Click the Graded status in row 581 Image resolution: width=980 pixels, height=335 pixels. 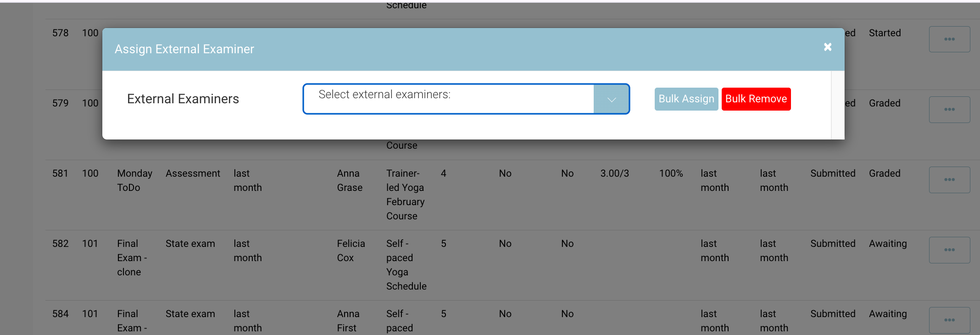pos(884,173)
